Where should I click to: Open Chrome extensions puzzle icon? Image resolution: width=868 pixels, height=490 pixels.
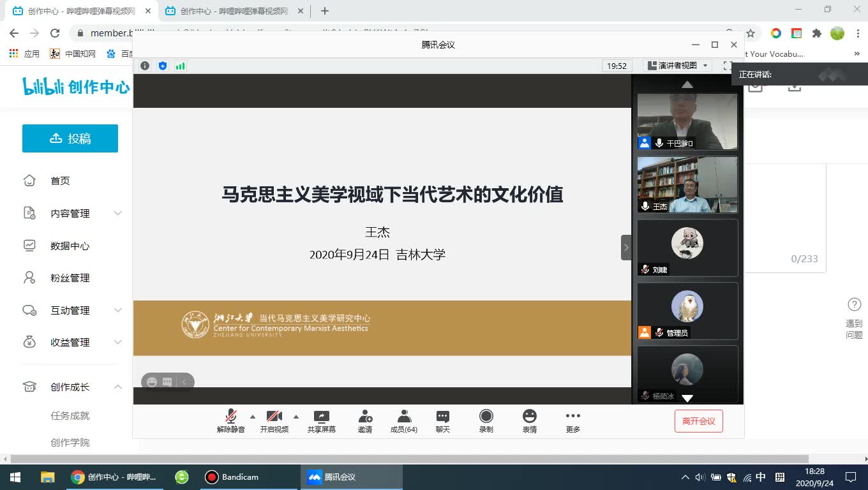click(817, 33)
